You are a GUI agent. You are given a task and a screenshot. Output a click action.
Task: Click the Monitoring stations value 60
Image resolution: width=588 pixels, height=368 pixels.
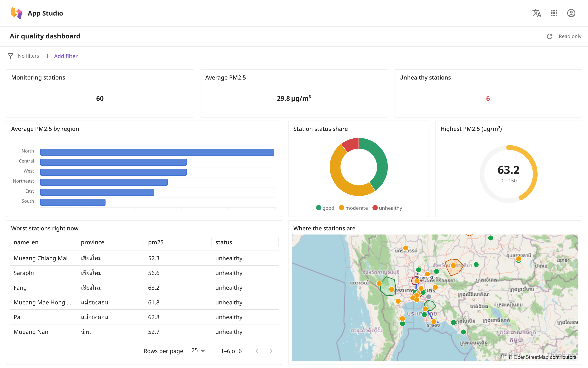100,98
